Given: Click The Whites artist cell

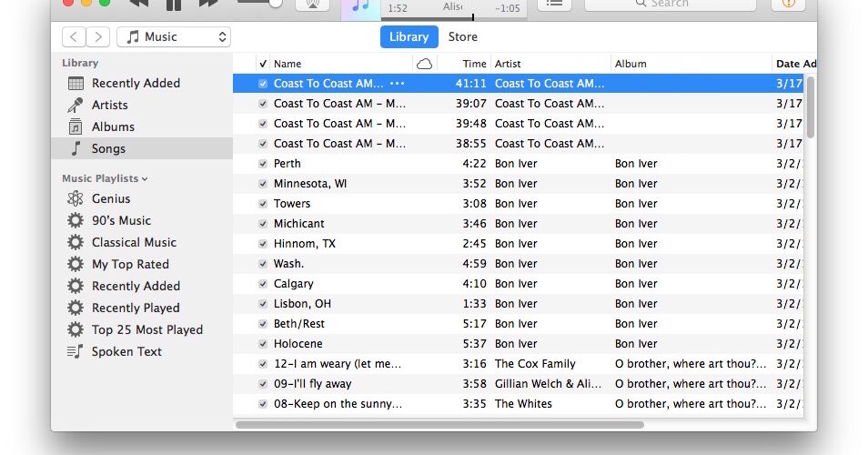Looking at the screenshot, I should (523, 403).
